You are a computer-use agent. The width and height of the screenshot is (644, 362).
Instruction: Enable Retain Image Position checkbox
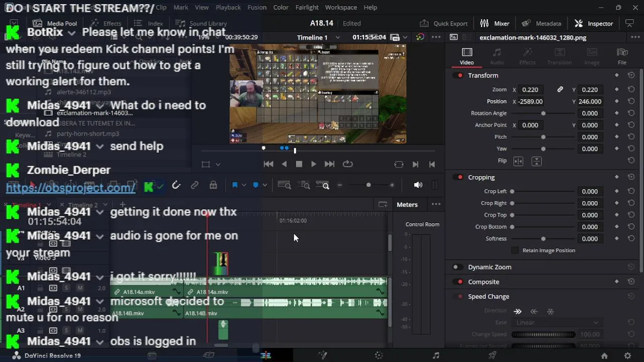[x=515, y=250]
